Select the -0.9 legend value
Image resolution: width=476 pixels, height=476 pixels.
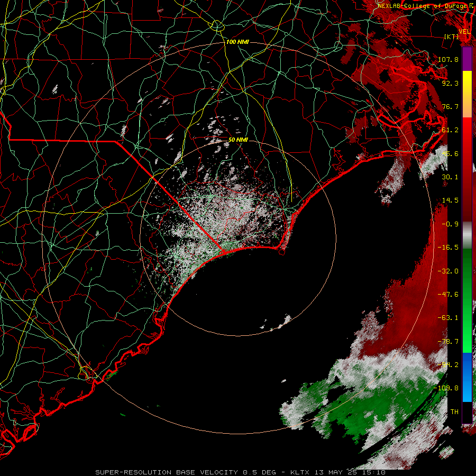(x=450, y=224)
